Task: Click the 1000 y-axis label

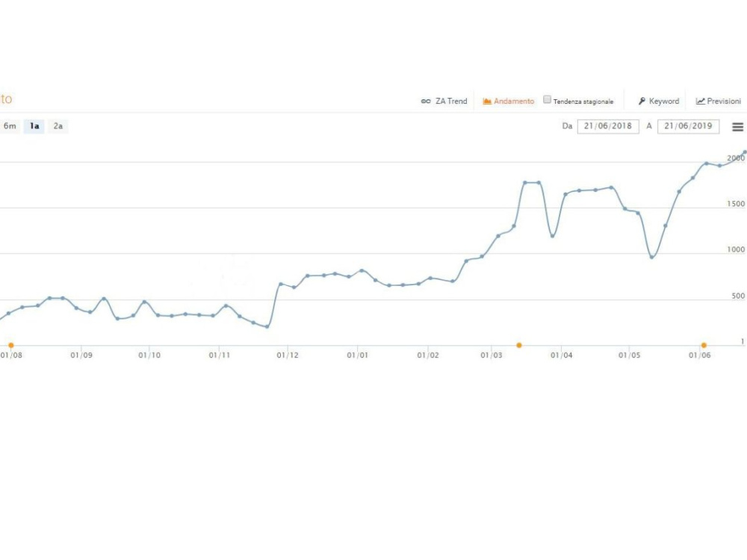Action: pos(736,249)
